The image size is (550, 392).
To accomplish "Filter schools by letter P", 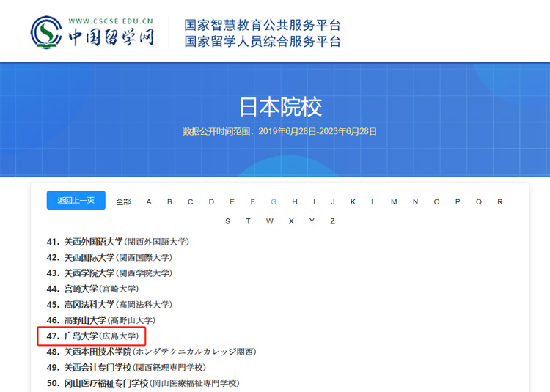I will (x=458, y=201).
